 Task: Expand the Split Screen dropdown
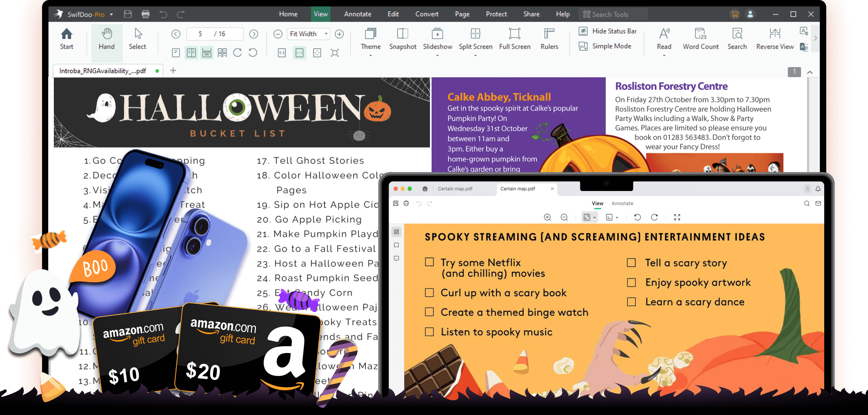click(475, 55)
